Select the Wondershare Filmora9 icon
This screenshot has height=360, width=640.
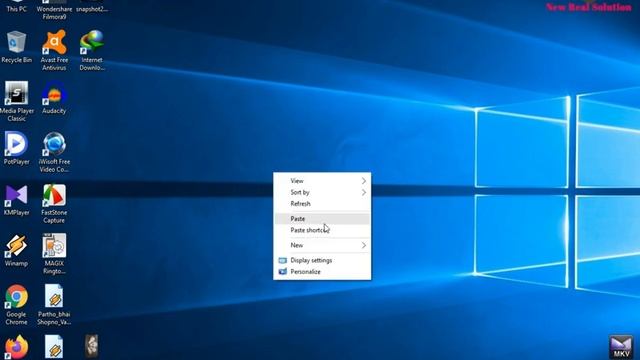click(54, 9)
